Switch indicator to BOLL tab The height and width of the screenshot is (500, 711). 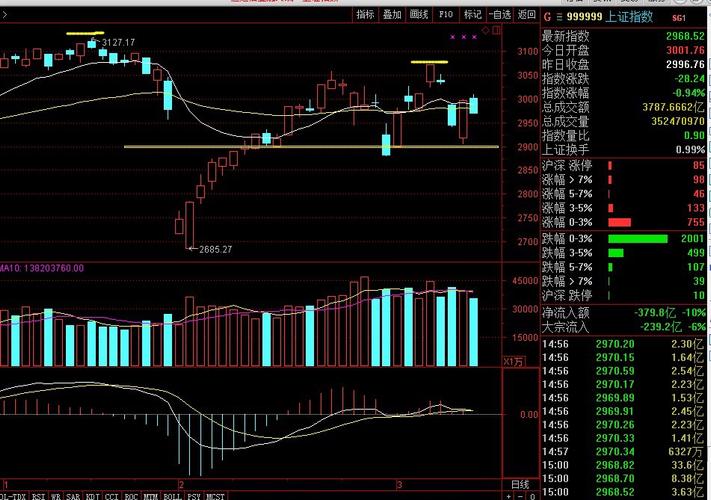172,496
